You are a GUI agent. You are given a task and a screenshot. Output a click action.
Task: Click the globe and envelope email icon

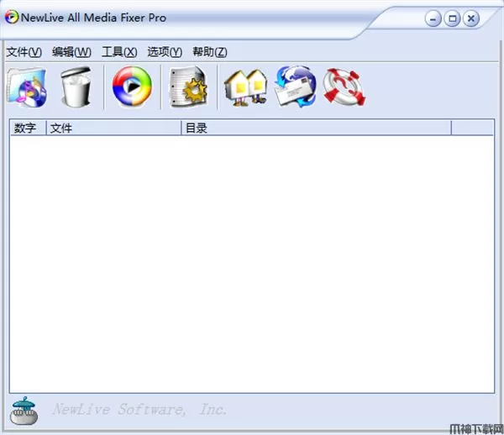point(295,86)
